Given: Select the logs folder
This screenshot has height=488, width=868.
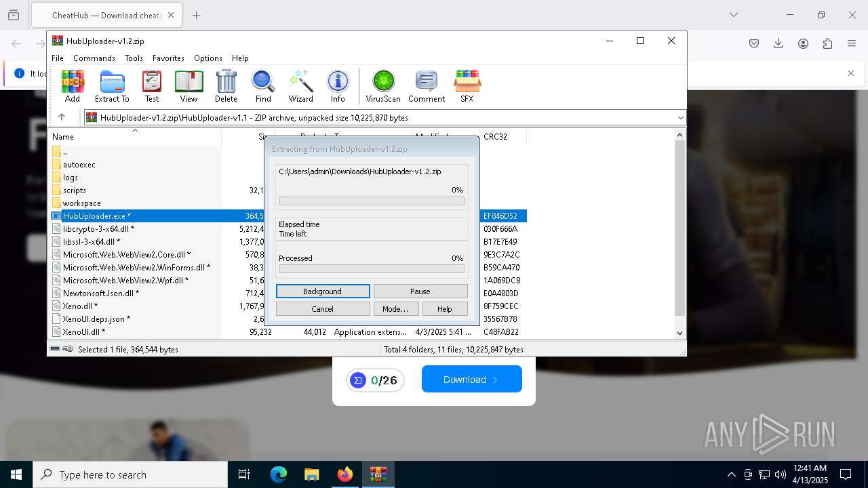Looking at the screenshot, I should (71, 178).
